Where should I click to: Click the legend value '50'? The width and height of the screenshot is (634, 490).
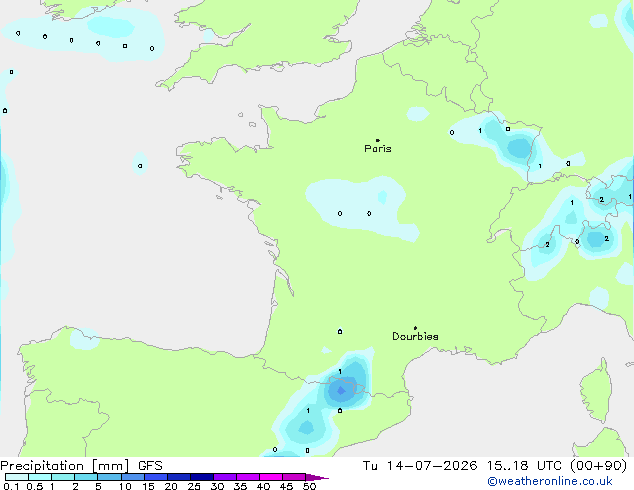[309, 486]
